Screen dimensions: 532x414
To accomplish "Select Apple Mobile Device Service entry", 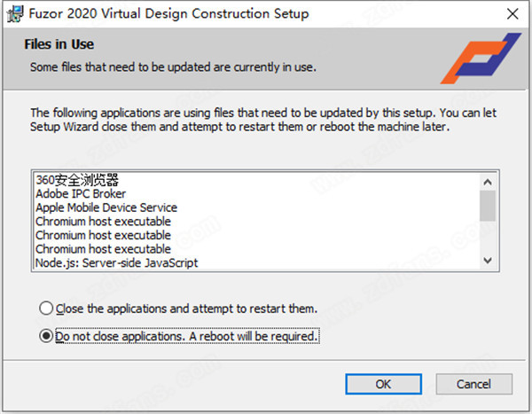I will [x=106, y=207].
